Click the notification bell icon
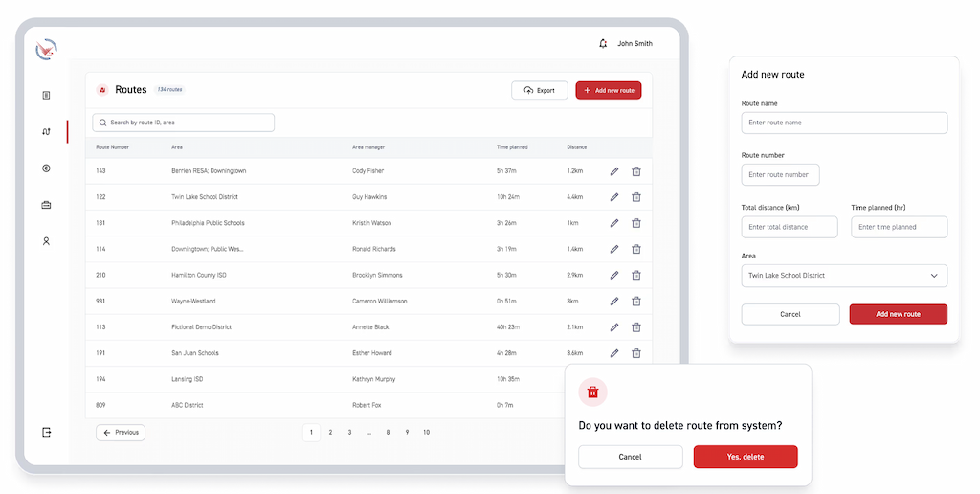 pyautogui.click(x=603, y=43)
